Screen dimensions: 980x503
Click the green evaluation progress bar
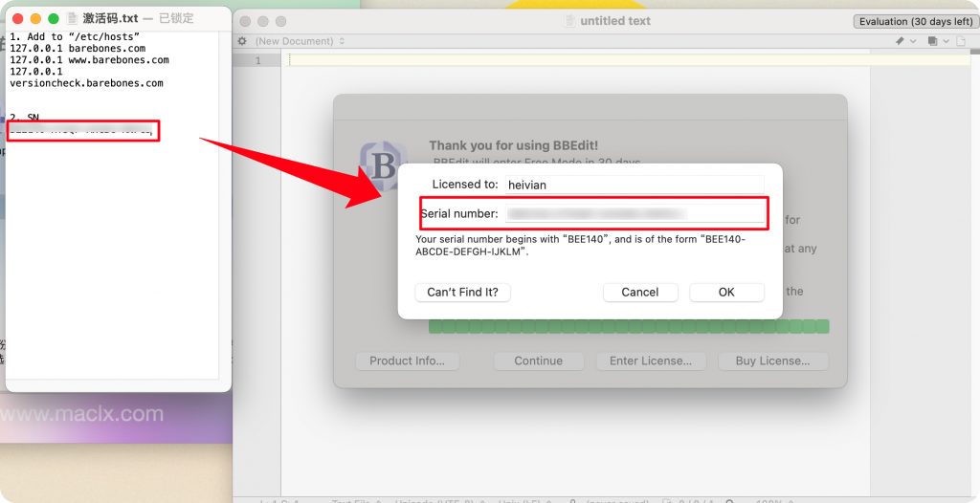629,326
